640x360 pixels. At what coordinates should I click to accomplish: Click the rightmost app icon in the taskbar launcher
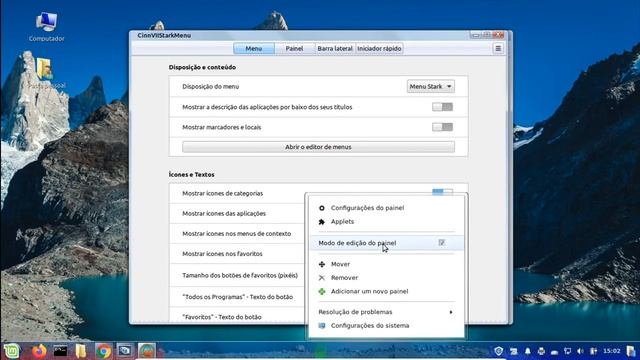147,351
